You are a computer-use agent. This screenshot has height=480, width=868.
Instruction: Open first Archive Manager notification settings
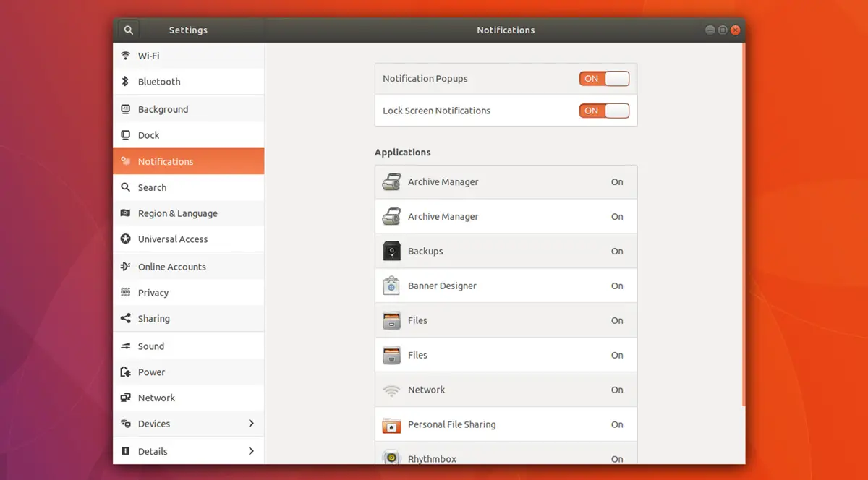point(506,182)
